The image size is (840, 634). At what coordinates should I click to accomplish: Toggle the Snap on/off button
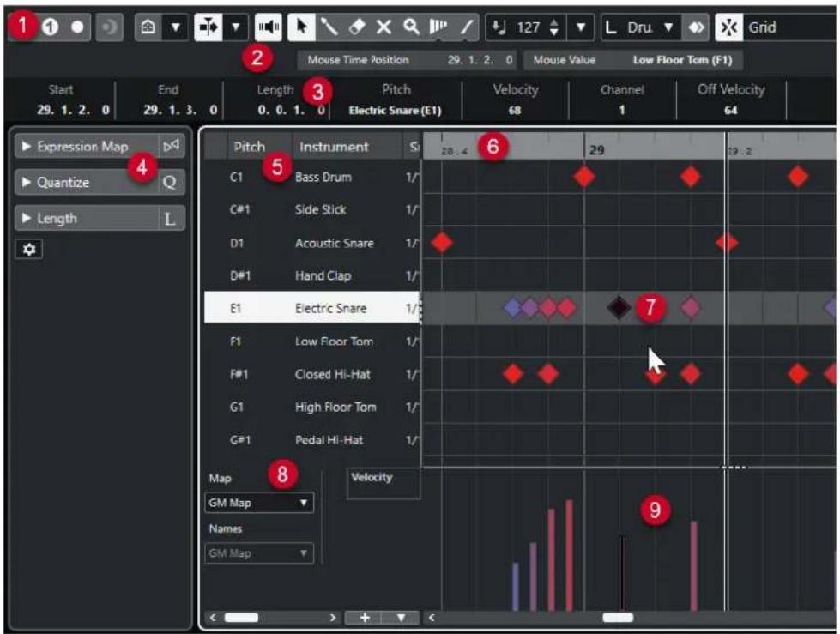click(728, 27)
